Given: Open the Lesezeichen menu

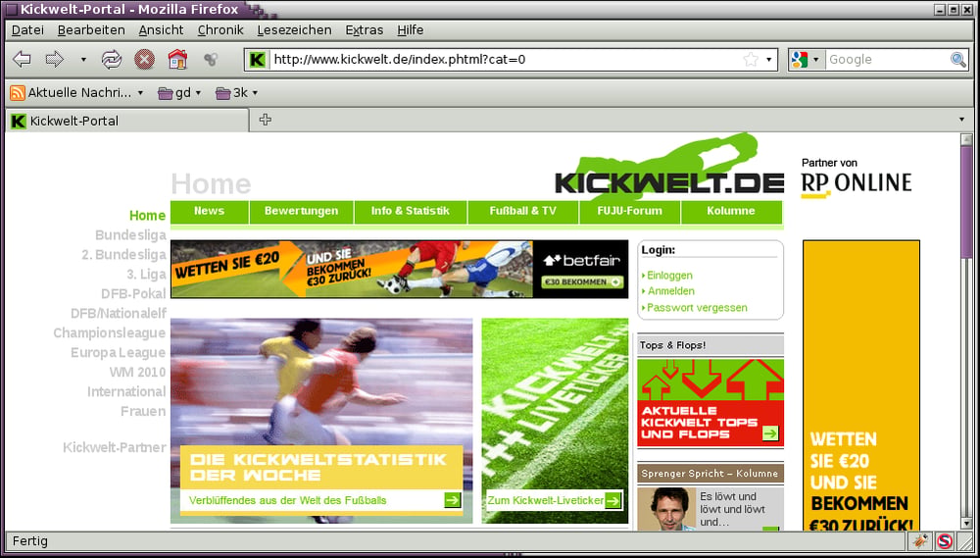Looking at the screenshot, I should coord(294,30).
